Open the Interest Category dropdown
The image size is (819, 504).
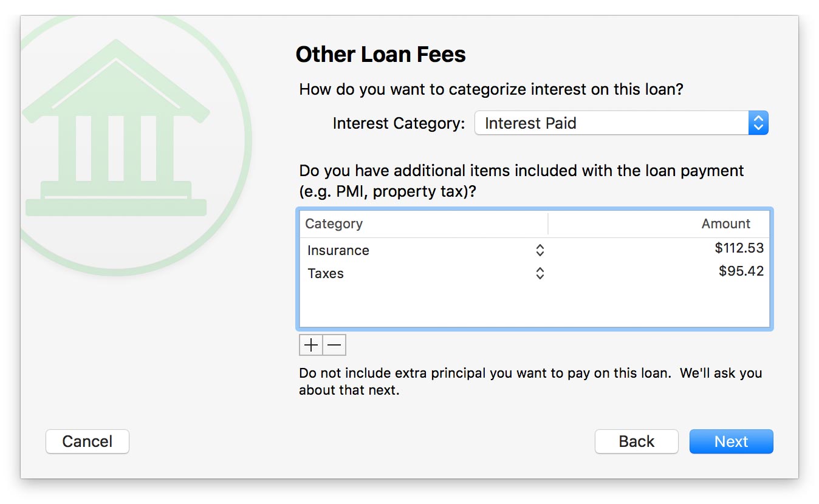point(621,123)
